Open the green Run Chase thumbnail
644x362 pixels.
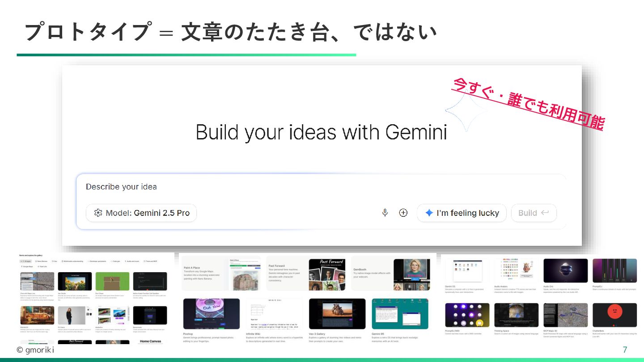[x=112, y=281]
